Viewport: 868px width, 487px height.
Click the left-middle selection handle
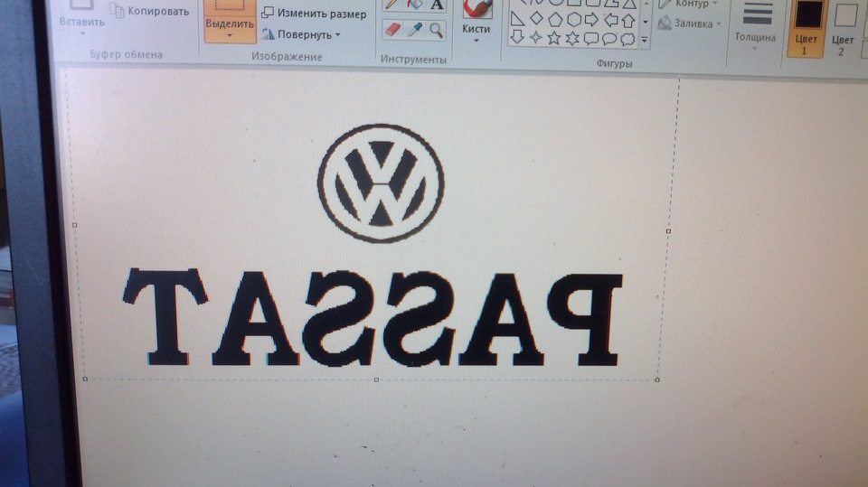(75, 225)
